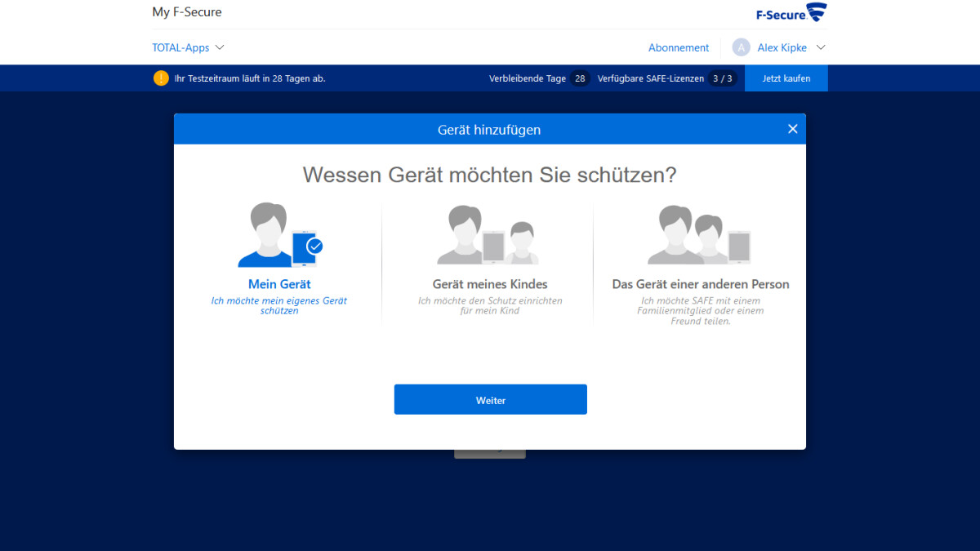Click the Jetzt kaufen button
This screenshot has height=551, width=980.
(786, 78)
